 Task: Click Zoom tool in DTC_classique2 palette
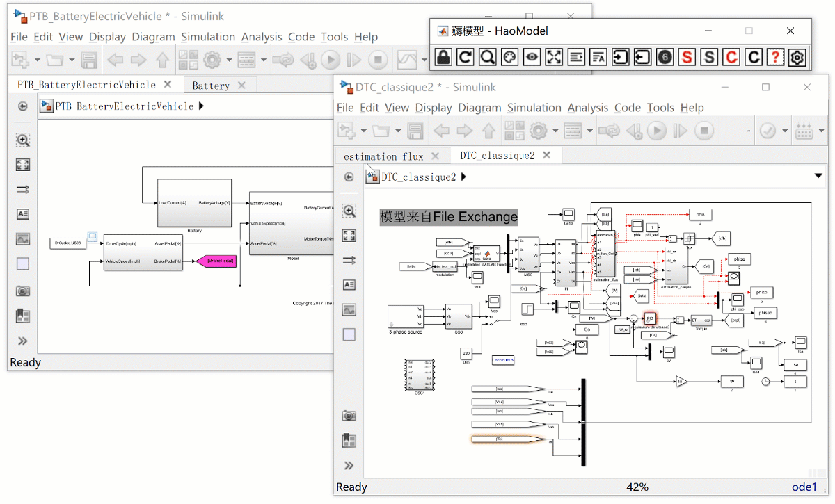point(349,211)
